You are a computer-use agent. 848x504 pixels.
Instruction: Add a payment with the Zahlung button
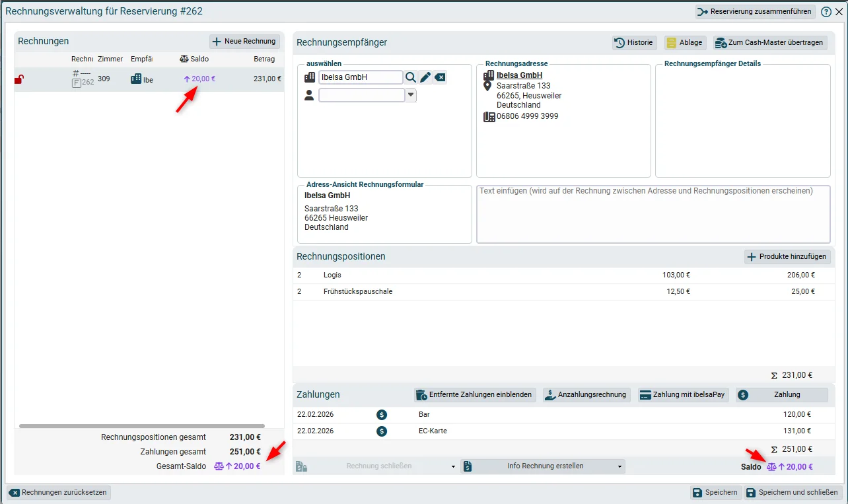tap(782, 395)
